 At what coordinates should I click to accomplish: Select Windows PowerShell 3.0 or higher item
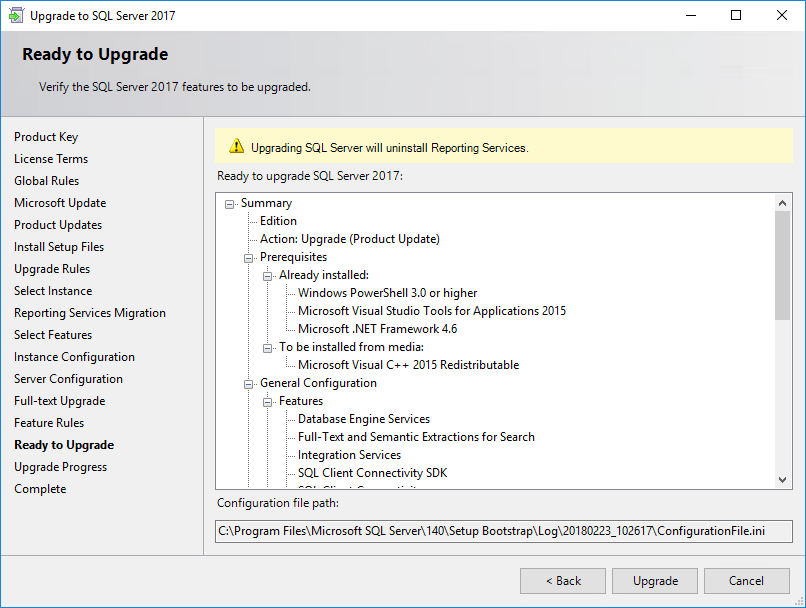click(388, 293)
